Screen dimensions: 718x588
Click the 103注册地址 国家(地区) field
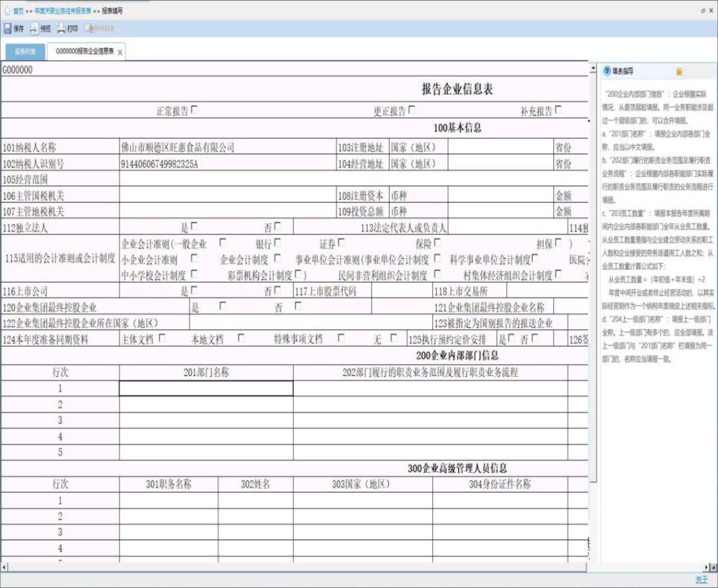pyautogui.click(x=501, y=147)
